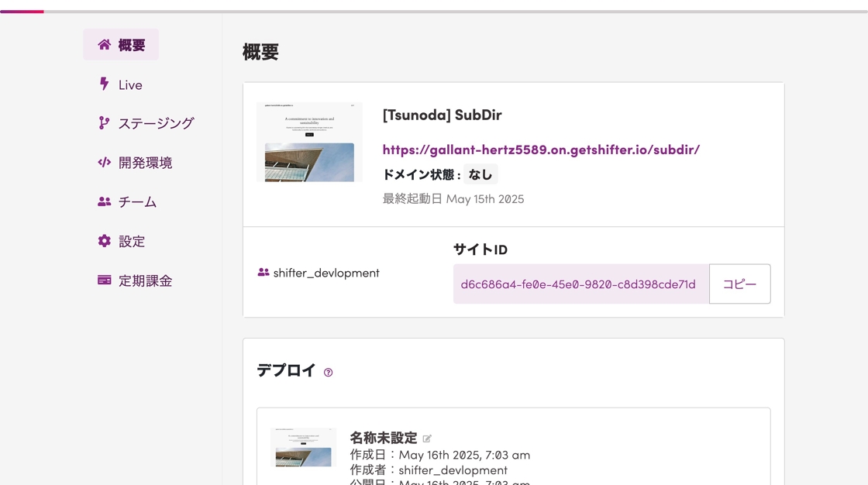Click the ドメイン状態 なし badge
The height and width of the screenshot is (485, 868).
tap(480, 174)
